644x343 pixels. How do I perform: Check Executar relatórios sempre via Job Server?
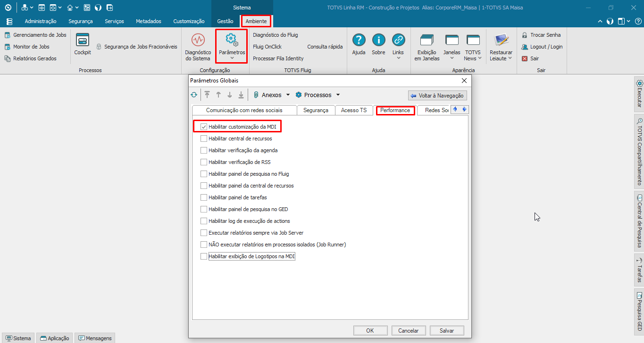[204, 233]
